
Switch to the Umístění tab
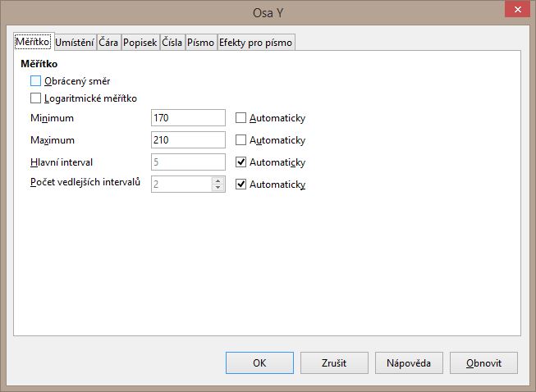click(x=75, y=42)
